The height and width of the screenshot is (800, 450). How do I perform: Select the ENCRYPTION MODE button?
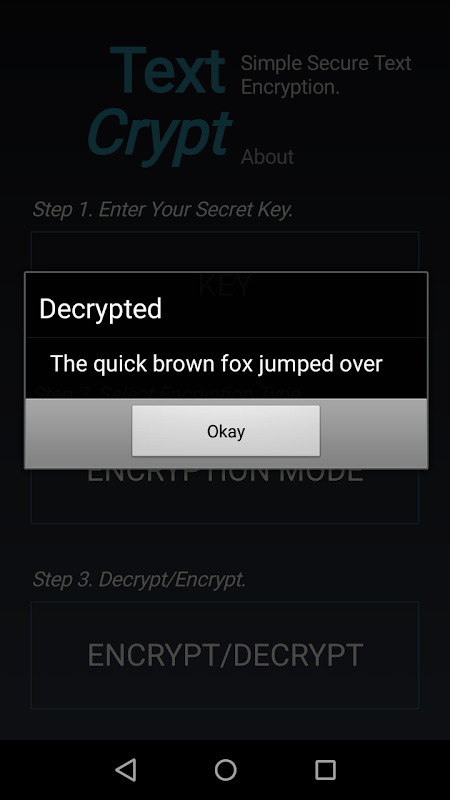click(225, 495)
